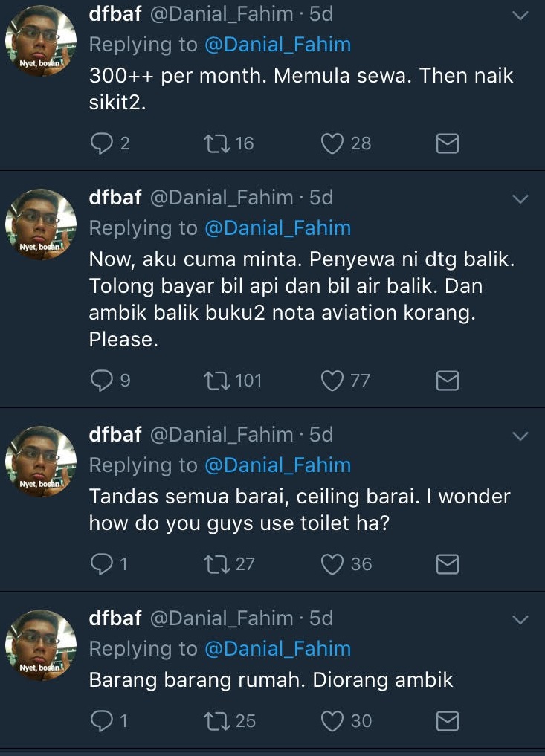Send the 'Now, aku cuma minta' tweet via message

point(447,381)
